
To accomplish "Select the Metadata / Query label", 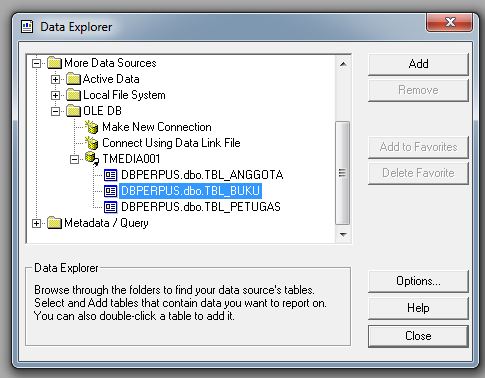I will coord(106,223).
